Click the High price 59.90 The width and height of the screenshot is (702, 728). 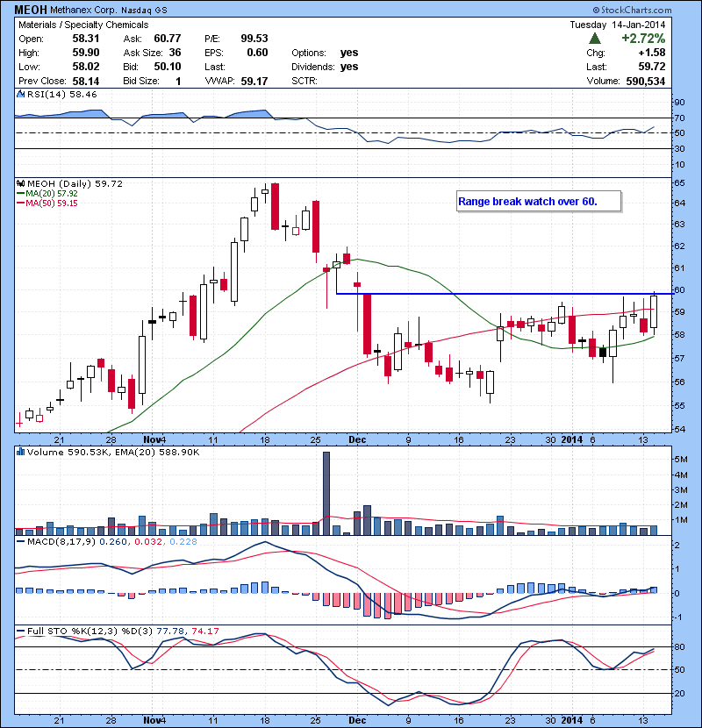[x=85, y=53]
